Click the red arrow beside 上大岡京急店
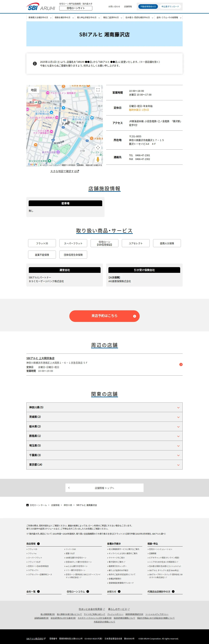Image resolution: width=209 pixels, height=644 pixels. coord(181,364)
